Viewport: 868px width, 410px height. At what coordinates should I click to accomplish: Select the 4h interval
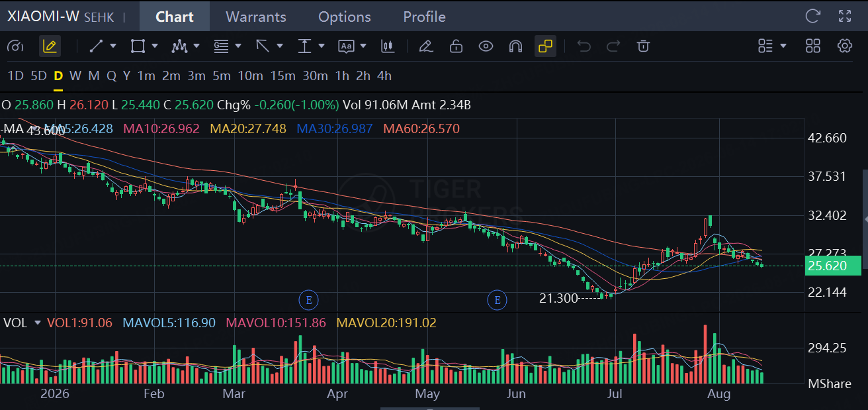(x=384, y=76)
